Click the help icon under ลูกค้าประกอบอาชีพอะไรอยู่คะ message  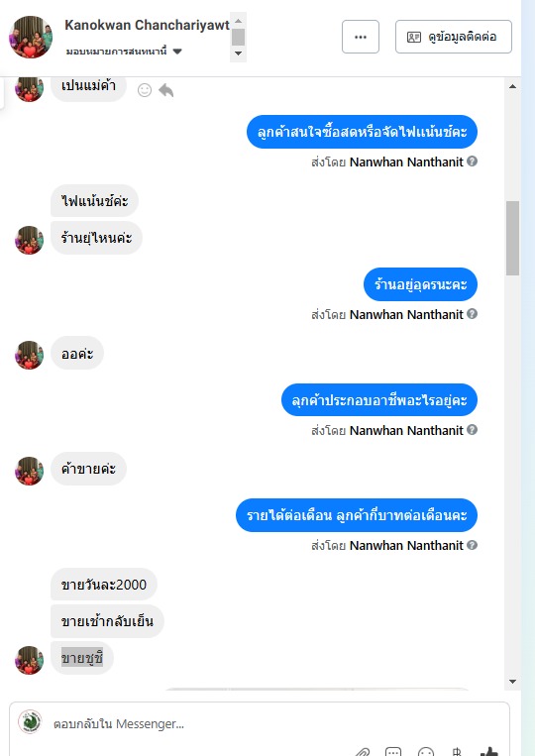tap(473, 430)
